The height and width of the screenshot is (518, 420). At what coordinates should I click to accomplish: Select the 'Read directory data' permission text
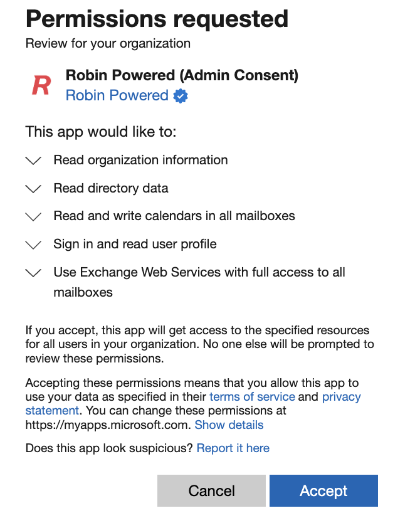click(x=111, y=188)
